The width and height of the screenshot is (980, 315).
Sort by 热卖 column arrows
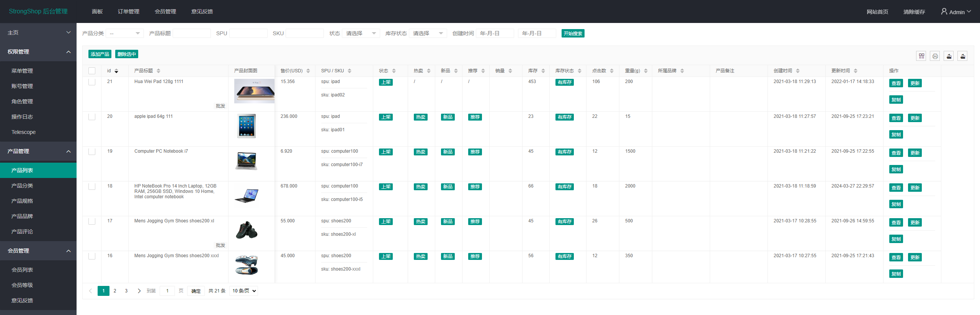429,71
